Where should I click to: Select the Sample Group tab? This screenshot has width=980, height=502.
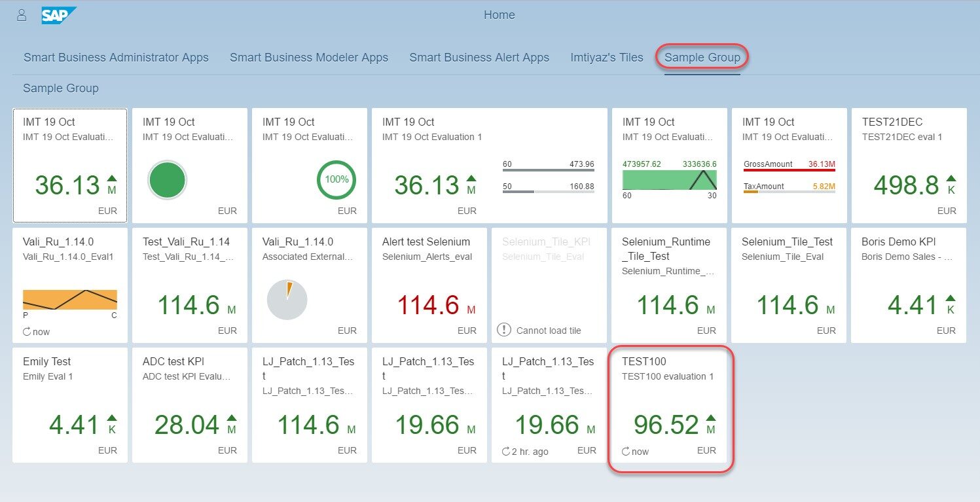[x=702, y=58]
